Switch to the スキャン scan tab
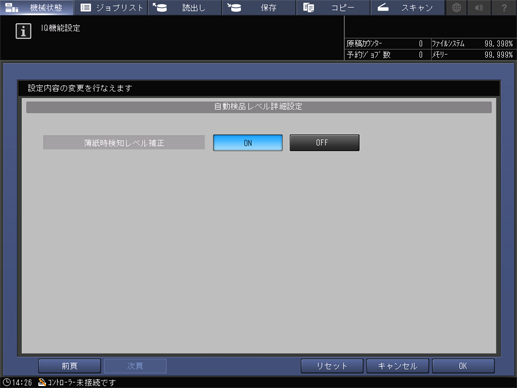This screenshot has width=517, height=388. point(407,7)
